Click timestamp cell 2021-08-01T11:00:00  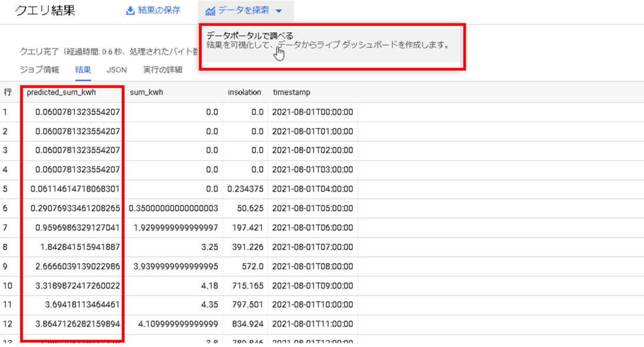(x=312, y=324)
